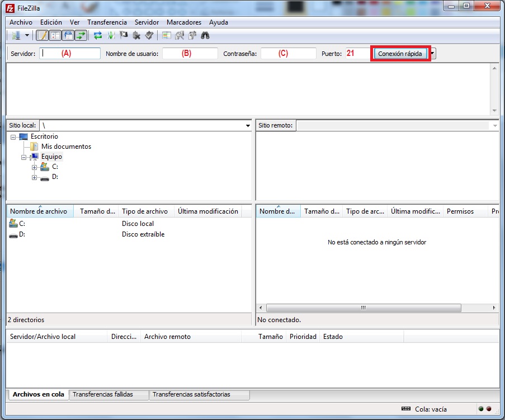Click the remote pane scroll-right arrow
The height and width of the screenshot is (420, 505).
click(x=494, y=308)
